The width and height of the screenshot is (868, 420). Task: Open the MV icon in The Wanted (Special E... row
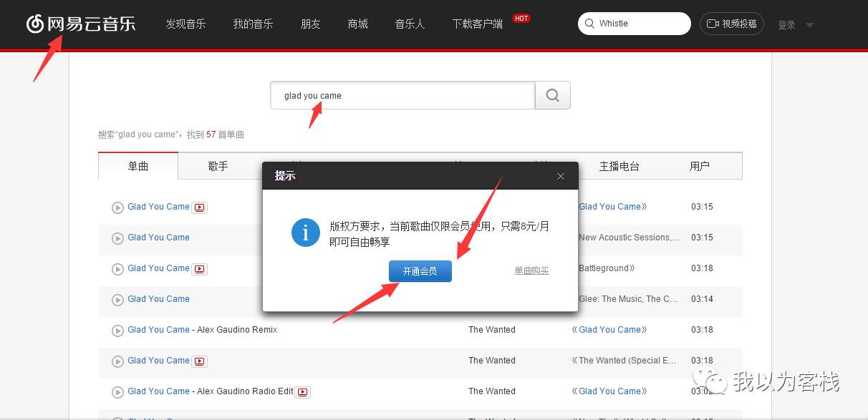click(200, 361)
